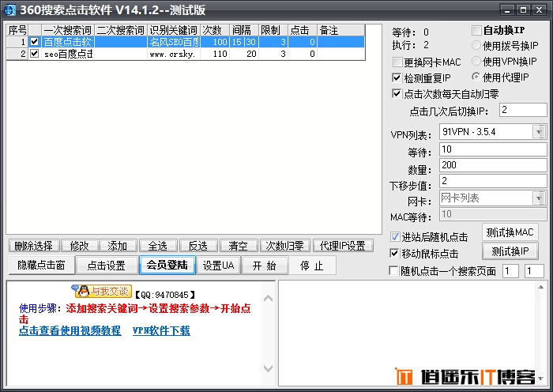The image size is (553, 392).
Task: Click 清空 button
Action: pos(239,246)
